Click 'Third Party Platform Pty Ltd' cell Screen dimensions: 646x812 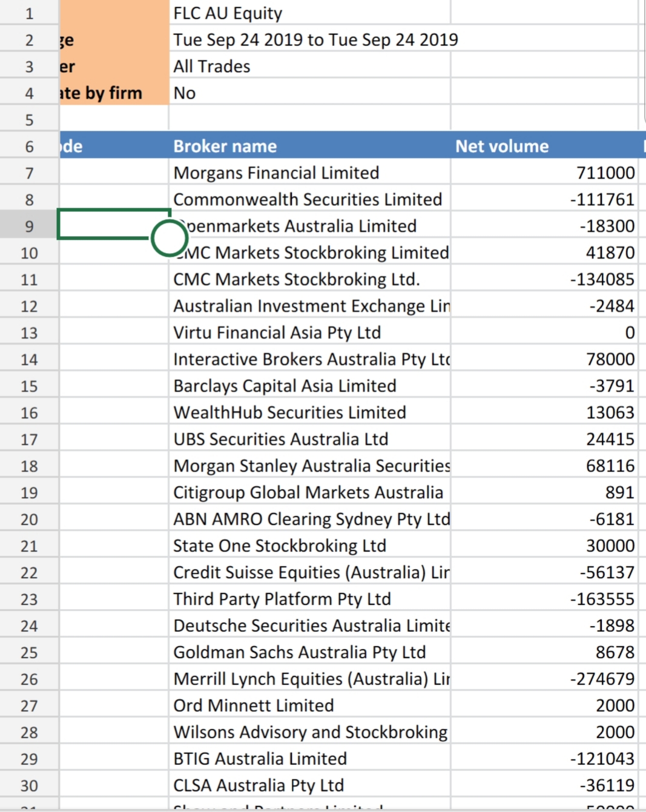pyautogui.click(x=309, y=599)
